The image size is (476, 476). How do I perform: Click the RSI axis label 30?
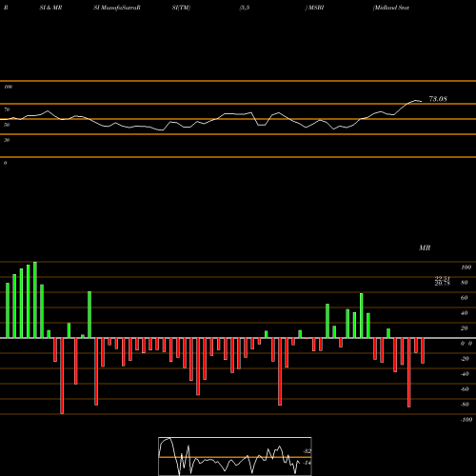7,140
